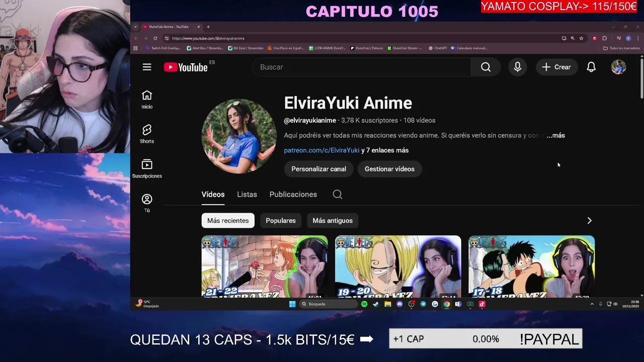The image size is (644, 362).
Task: Open Shorts in the sidebar
Action: [147, 134]
